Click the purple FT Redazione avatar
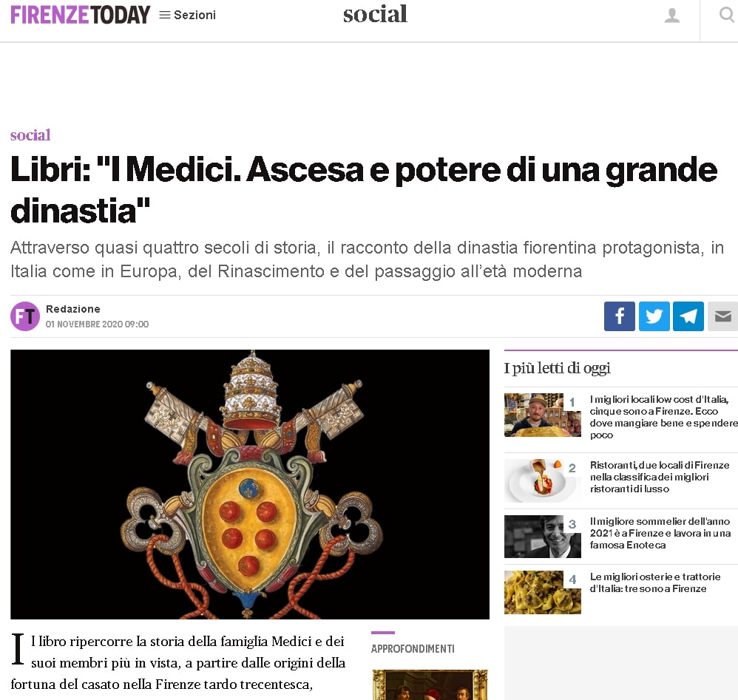 coord(25,316)
